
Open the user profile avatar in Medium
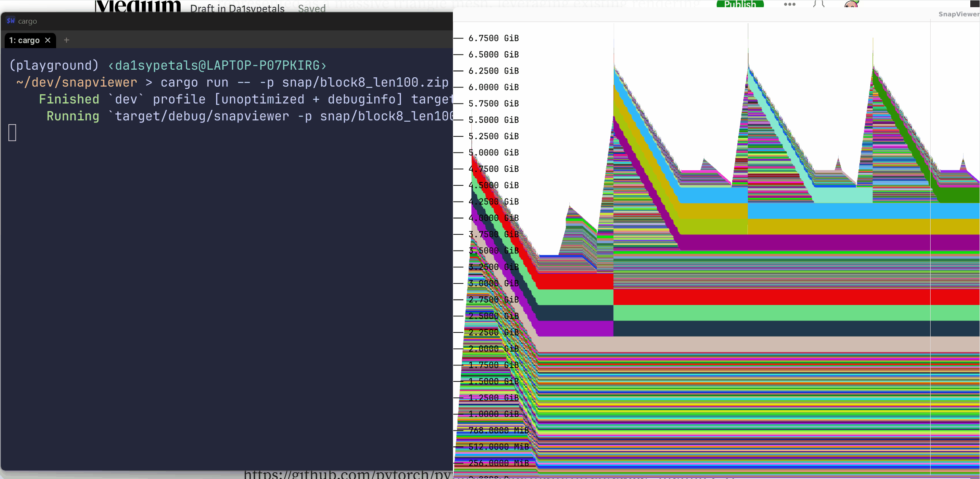pos(851,5)
